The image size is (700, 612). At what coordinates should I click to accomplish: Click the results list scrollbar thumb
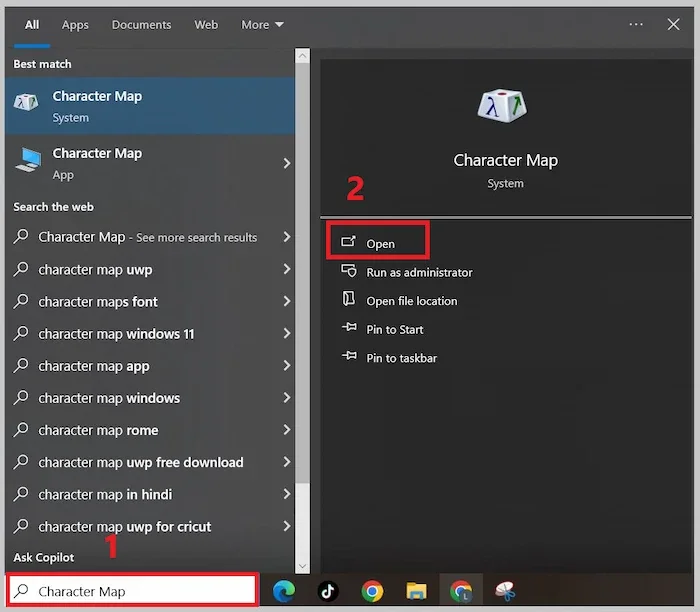coord(302,273)
